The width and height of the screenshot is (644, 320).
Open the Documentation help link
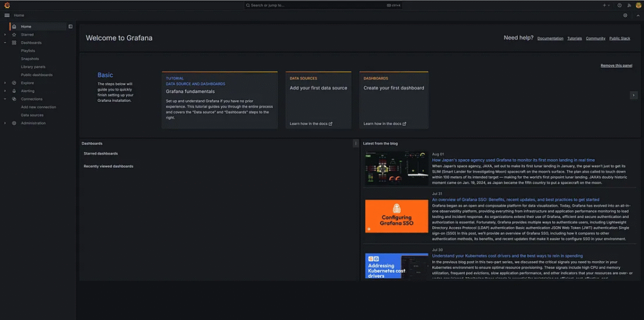point(550,38)
